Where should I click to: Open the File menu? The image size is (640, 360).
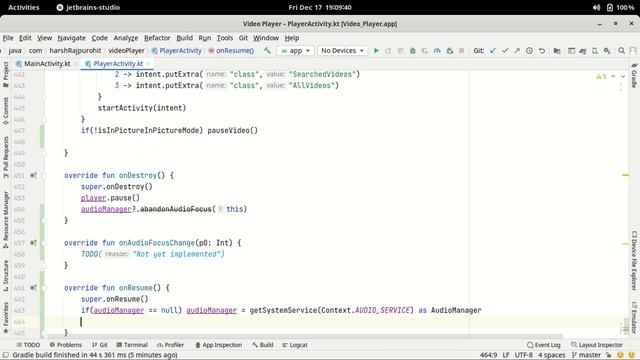point(8,38)
